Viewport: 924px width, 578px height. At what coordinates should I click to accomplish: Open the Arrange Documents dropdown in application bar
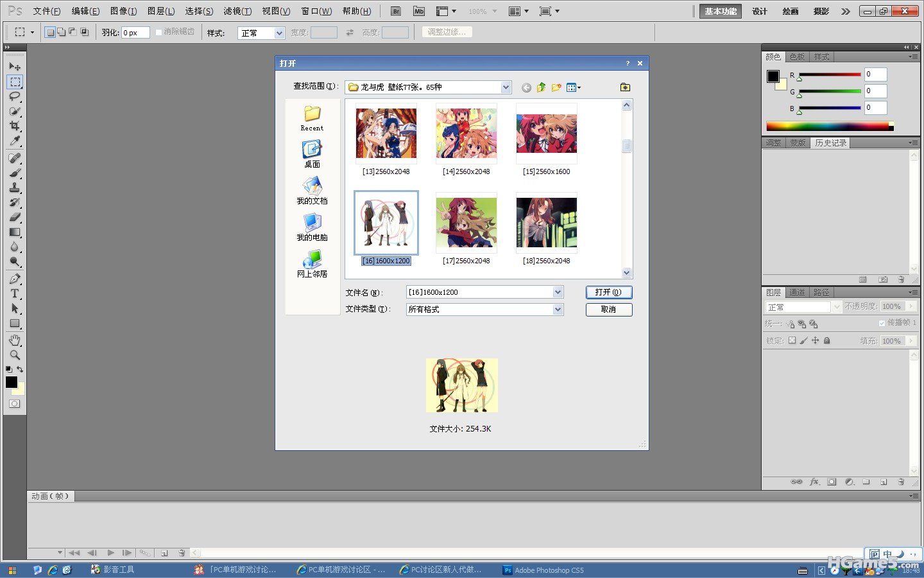[x=518, y=11]
